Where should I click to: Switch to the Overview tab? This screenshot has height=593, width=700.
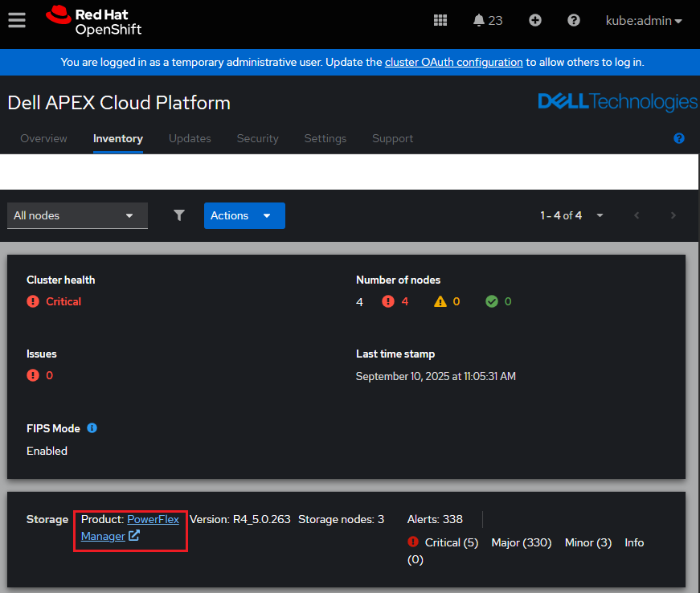coord(43,138)
